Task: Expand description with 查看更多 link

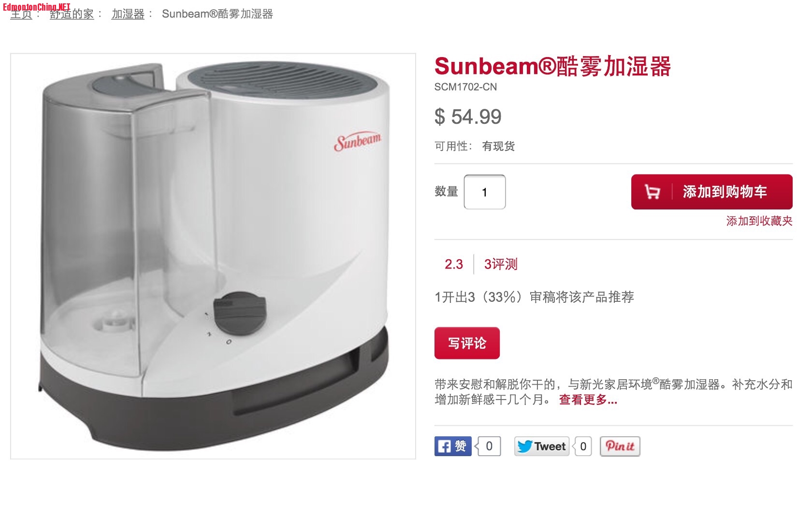Action: 588,400
